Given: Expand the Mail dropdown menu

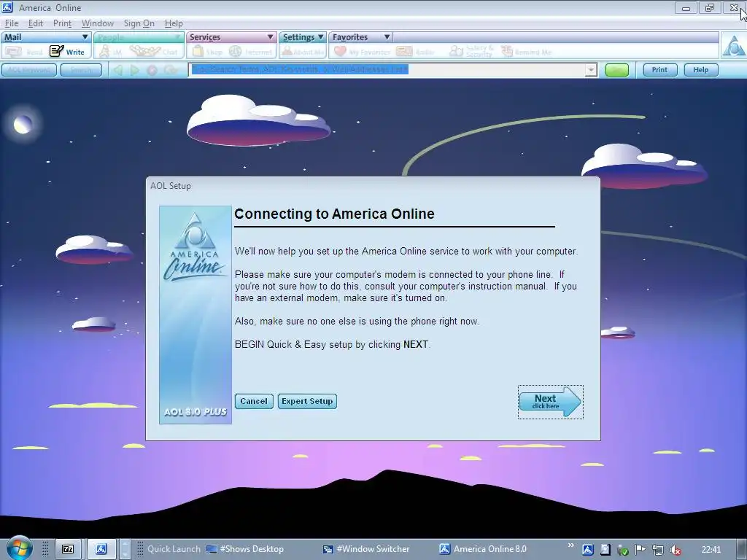Looking at the screenshot, I should 85,37.
